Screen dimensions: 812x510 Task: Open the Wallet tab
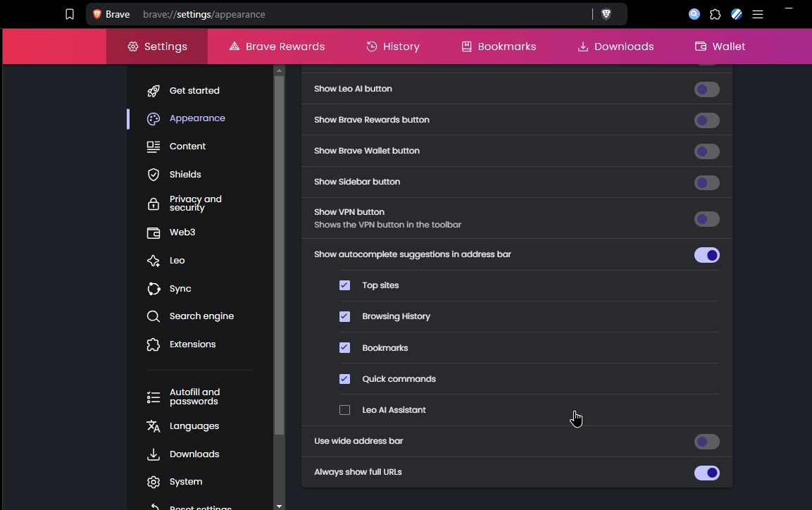720,46
